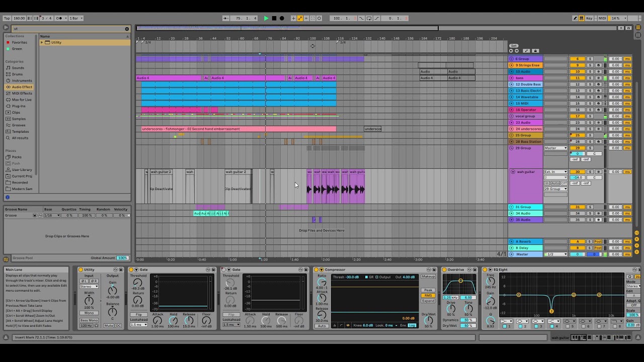Click the Tap tempo button

(6, 18)
